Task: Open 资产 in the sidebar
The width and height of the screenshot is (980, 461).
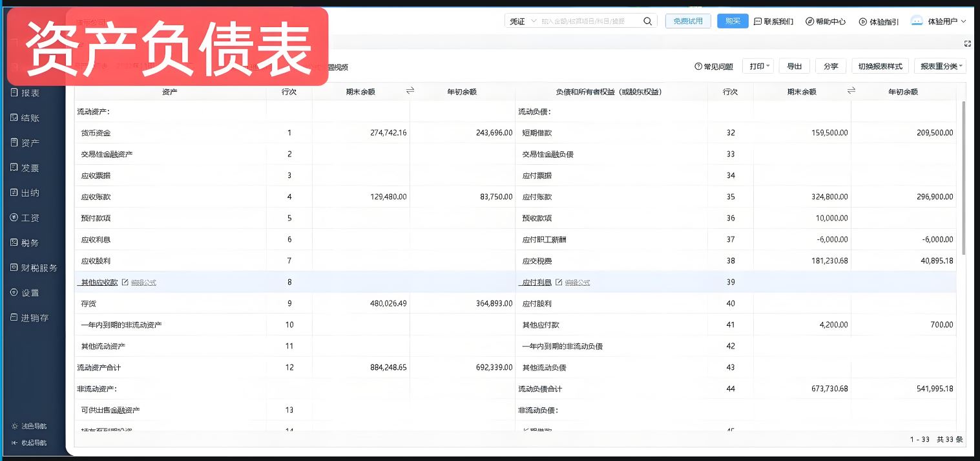Action: tap(25, 143)
